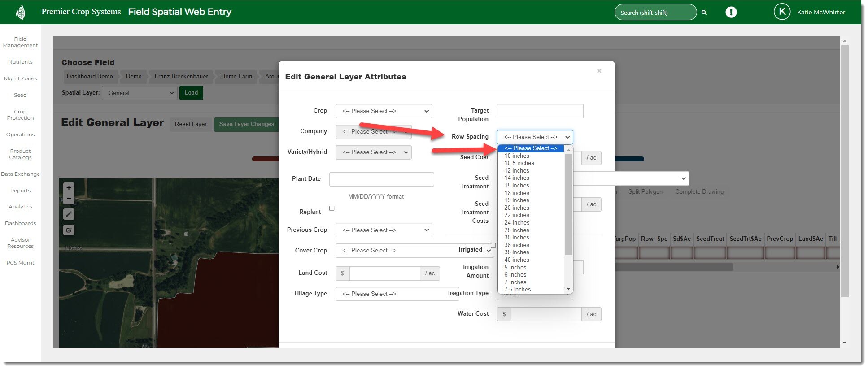Open the Katie McWhirter user avatar

(782, 12)
